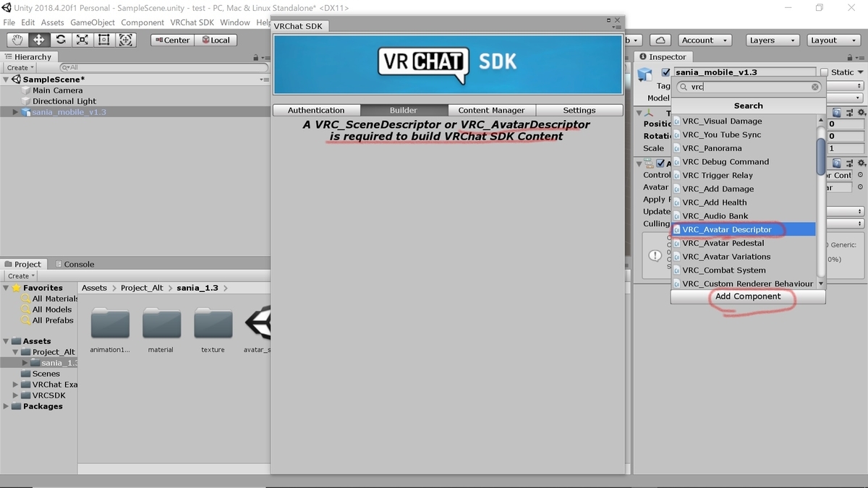Click the Hierarchy search field

click(165, 67)
